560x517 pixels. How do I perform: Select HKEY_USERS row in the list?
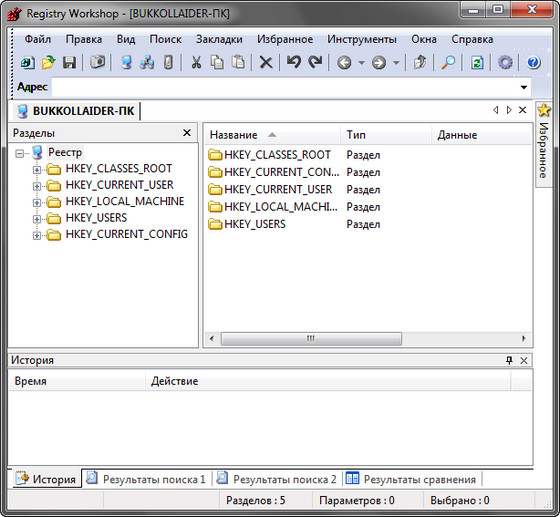(x=247, y=224)
